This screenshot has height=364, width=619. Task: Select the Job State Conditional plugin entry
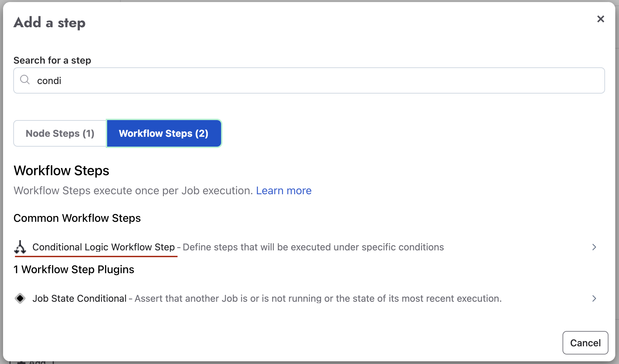coord(79,298)
